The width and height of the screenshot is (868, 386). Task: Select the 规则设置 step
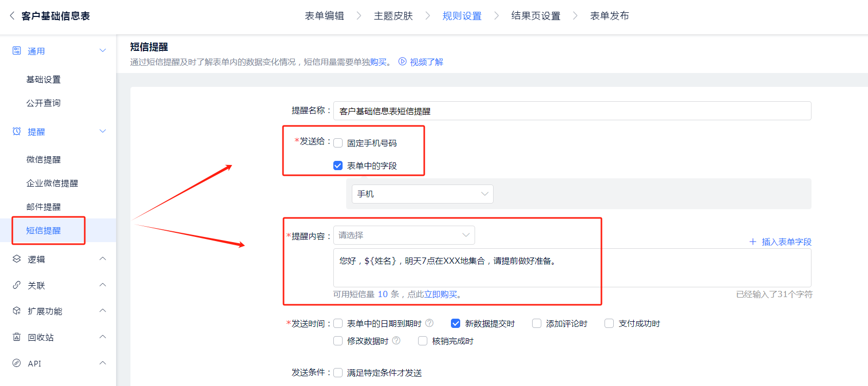(x=462, y=16)
